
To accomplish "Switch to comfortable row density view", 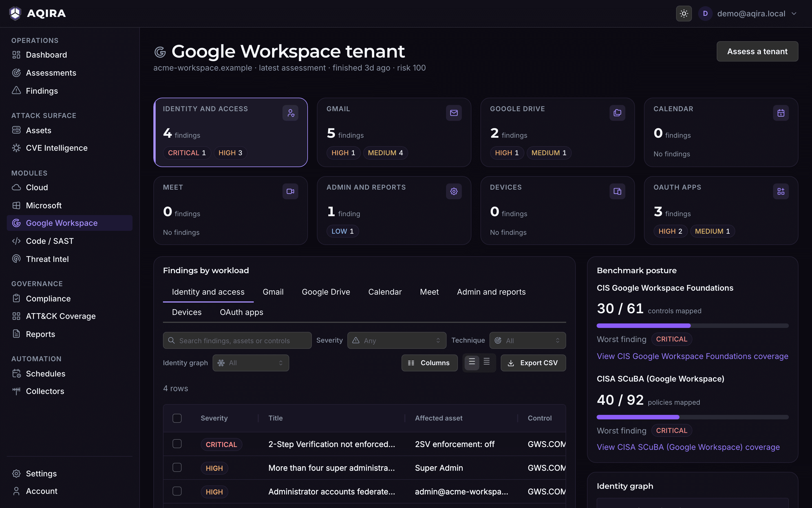I will coord(472,363).
